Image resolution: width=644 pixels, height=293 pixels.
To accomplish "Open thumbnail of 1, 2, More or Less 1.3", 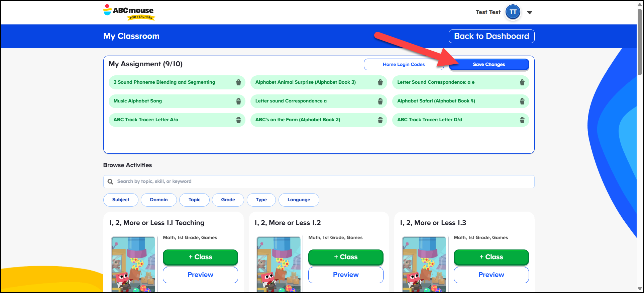I will point(424,265).
